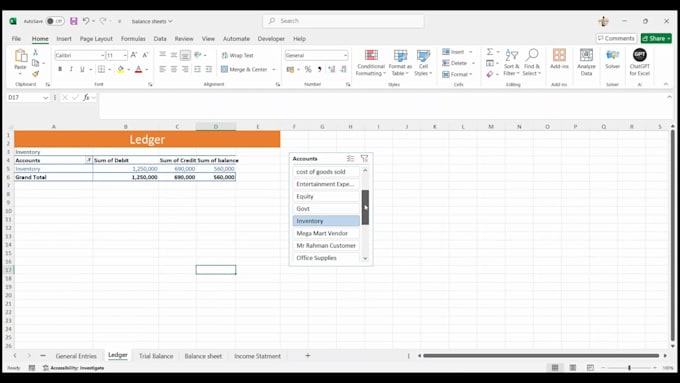Apply Bold formatting
This screenshot has width=680, height=383.
click(x=60, y=69)
